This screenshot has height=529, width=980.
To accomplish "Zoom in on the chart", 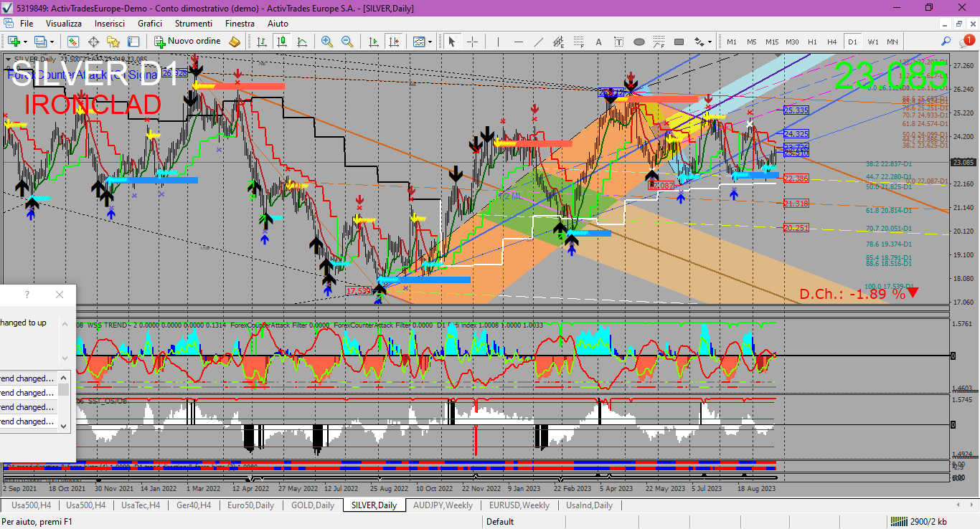I will (x=327, y=42).
